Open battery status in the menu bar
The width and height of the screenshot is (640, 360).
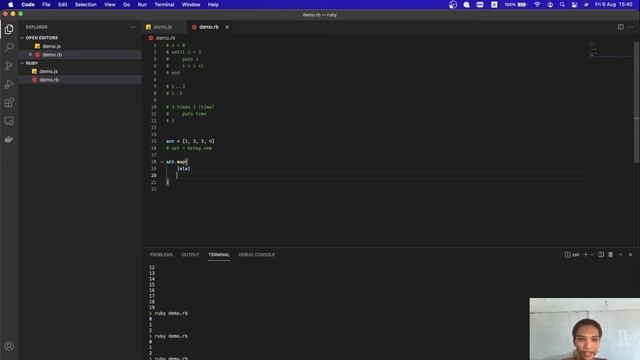pyautogui.click(x=516, y=4)
